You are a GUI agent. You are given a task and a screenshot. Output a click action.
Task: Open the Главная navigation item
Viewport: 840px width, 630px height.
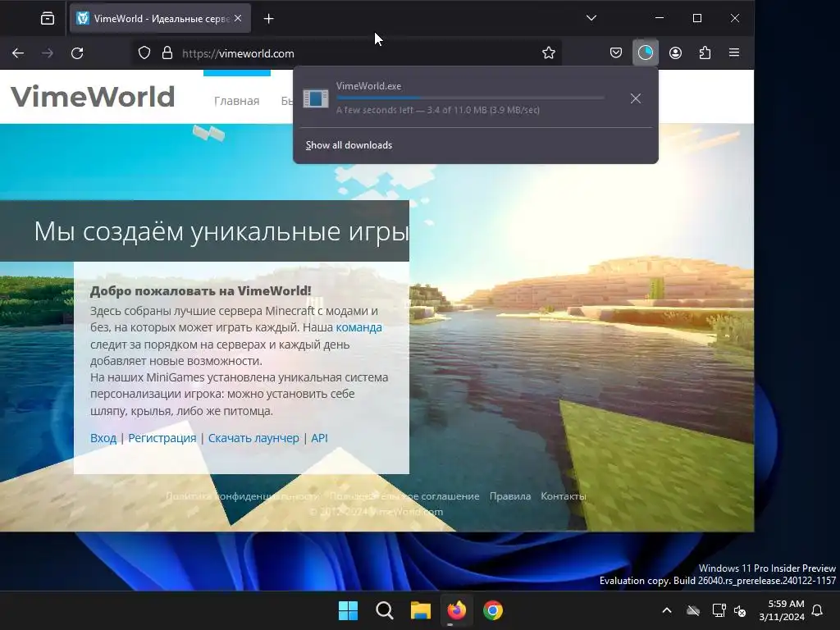(237, 101)
